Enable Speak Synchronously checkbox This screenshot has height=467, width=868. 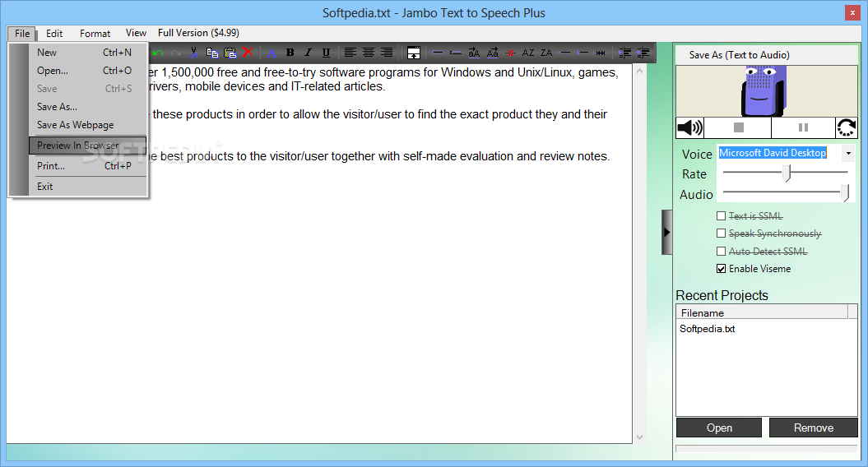(x=721, y=233)
